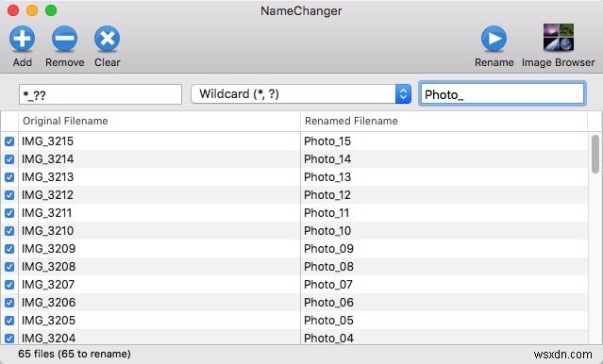Screen dimensions: 603x364
Task: Open the Wildcard (*, ?) rename mode dropdown
Action: pos(301,93)
